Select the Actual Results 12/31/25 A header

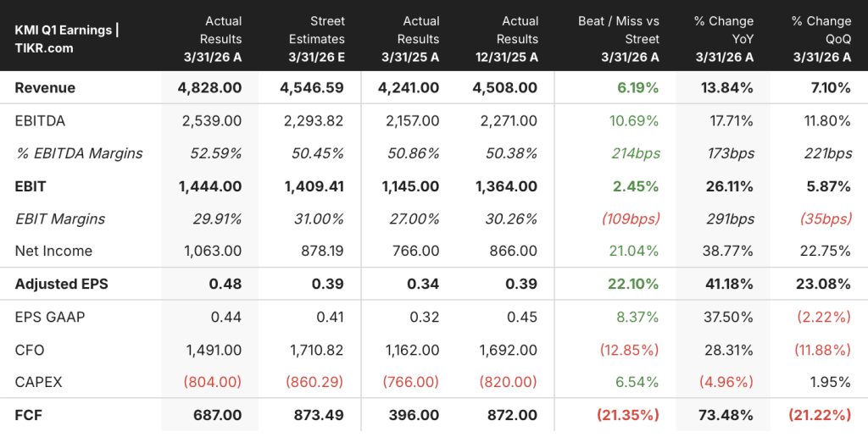tap(507, 39)
